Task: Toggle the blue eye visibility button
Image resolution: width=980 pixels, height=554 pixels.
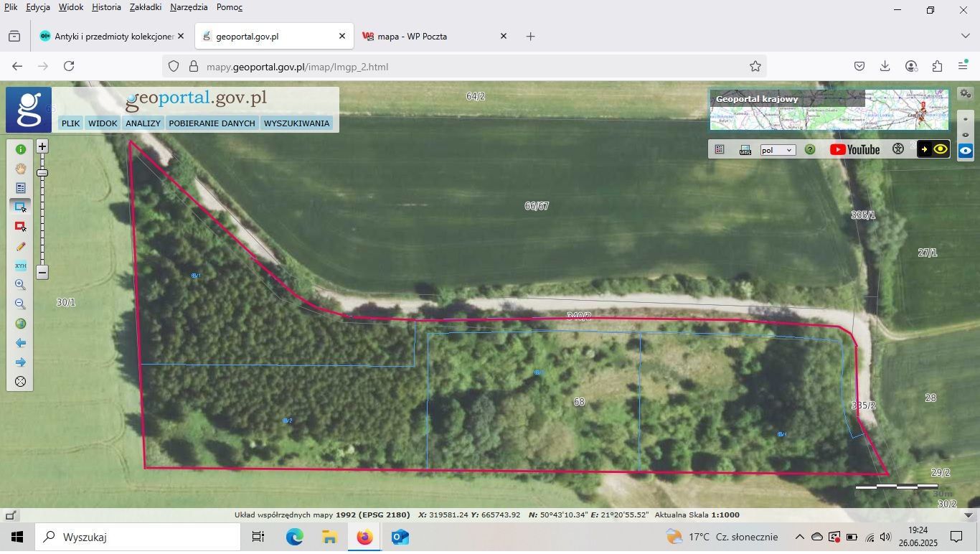Action: point(966,151)
